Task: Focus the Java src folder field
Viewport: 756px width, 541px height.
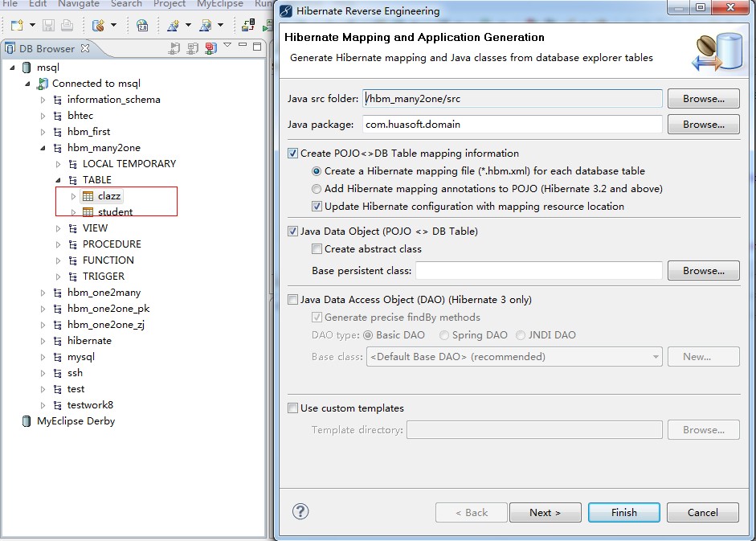Action: (x=512, y=98)
